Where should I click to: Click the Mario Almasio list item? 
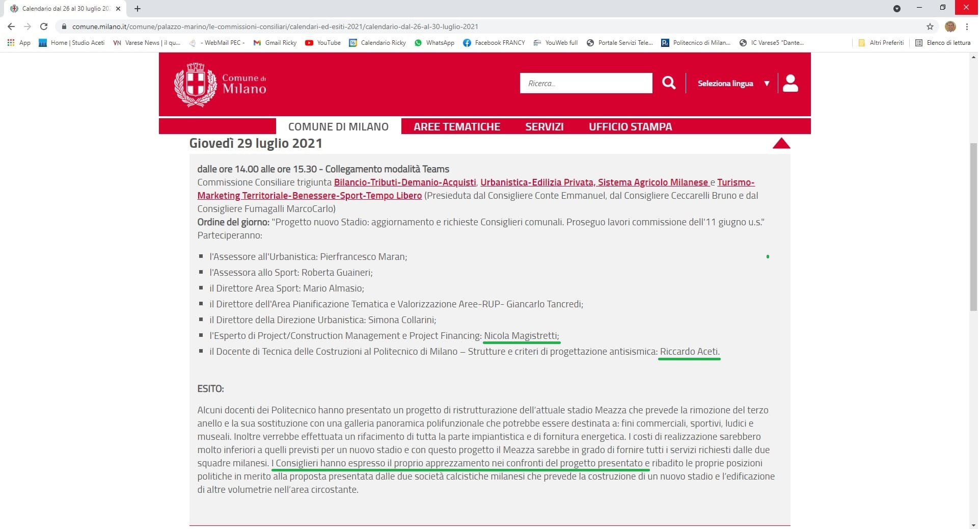287,288
